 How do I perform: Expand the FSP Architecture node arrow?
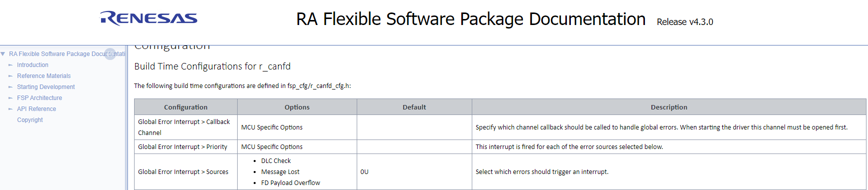[x=11, y=98]
